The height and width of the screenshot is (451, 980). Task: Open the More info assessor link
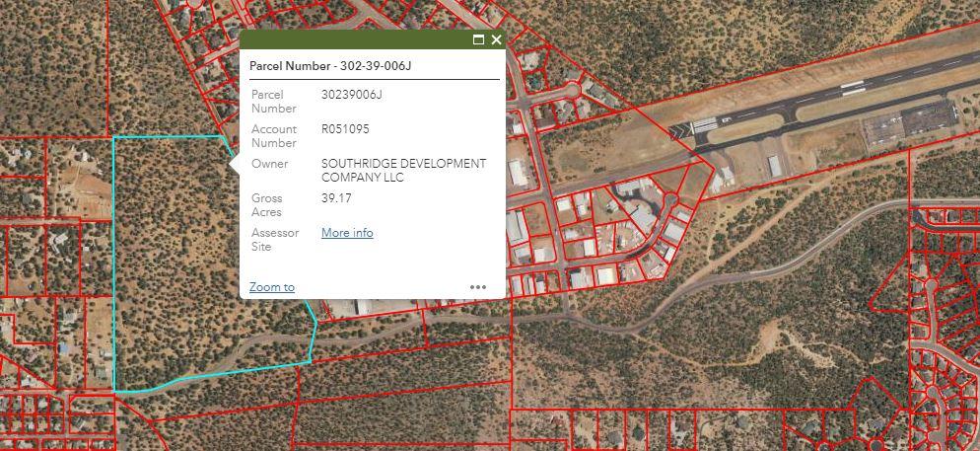tap(347, 233)
